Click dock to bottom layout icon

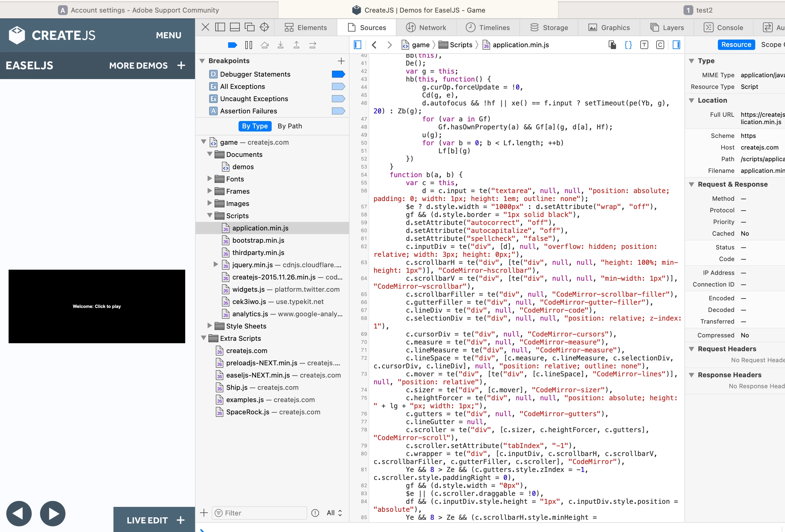(x=235, y=27)
